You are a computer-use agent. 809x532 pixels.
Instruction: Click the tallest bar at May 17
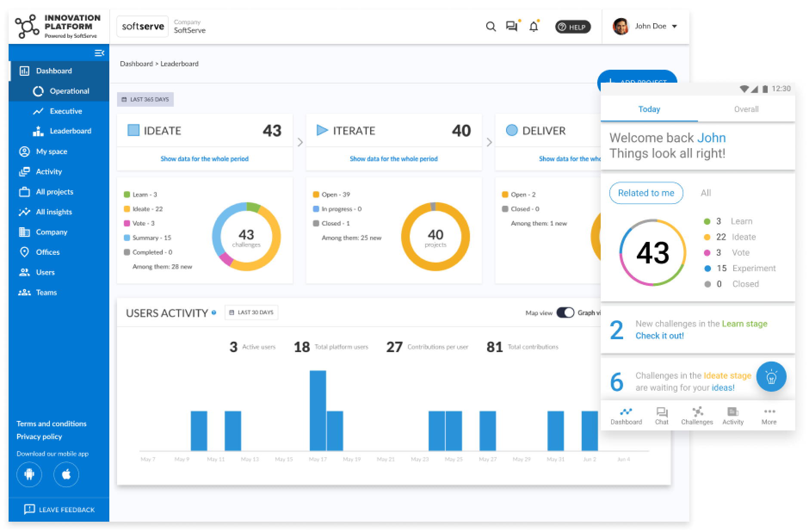318,410
